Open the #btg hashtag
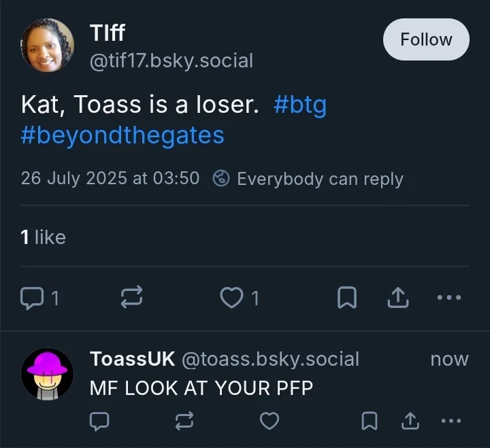The width and height of the screenshot is (490, 448). (299, 105)
